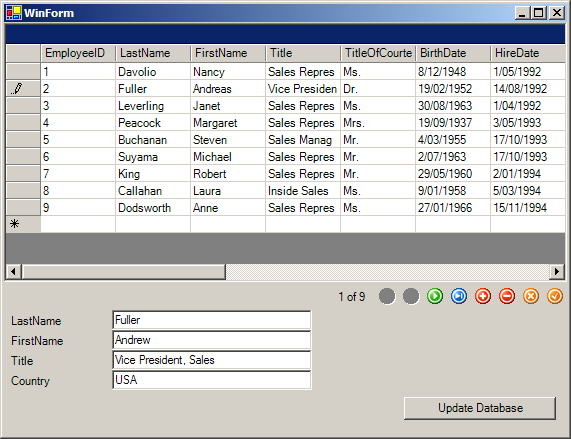
Task: Click the Janet first name cell
Action: (228, 106)
